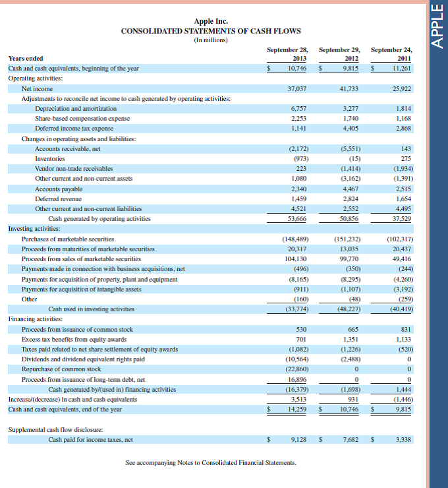
Task: Click the 'September 24, 2011' column header
Action: (391, 54)
